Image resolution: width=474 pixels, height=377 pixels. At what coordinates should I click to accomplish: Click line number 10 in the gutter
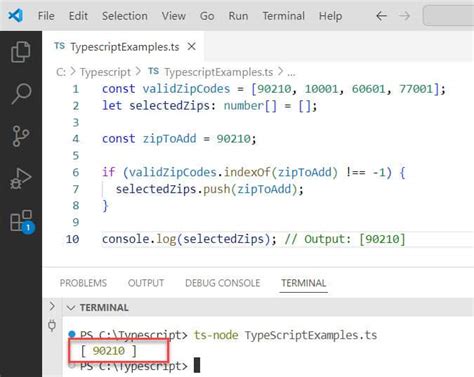tap(73, 239)
